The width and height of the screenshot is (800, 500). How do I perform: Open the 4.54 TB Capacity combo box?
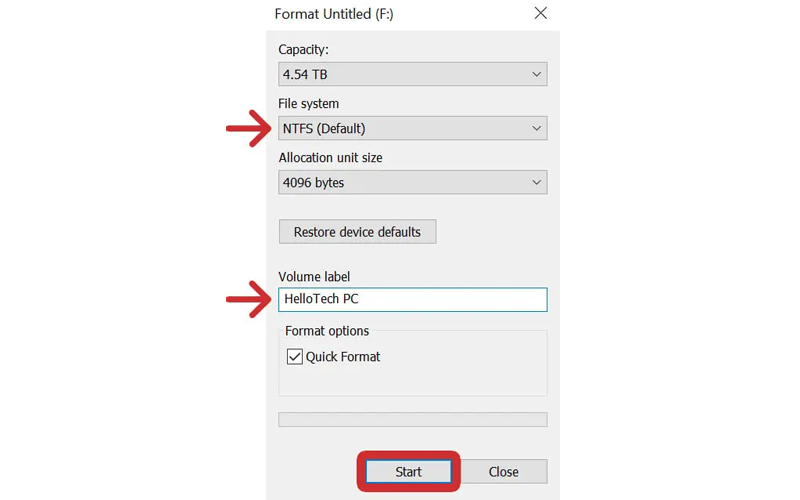400,74
